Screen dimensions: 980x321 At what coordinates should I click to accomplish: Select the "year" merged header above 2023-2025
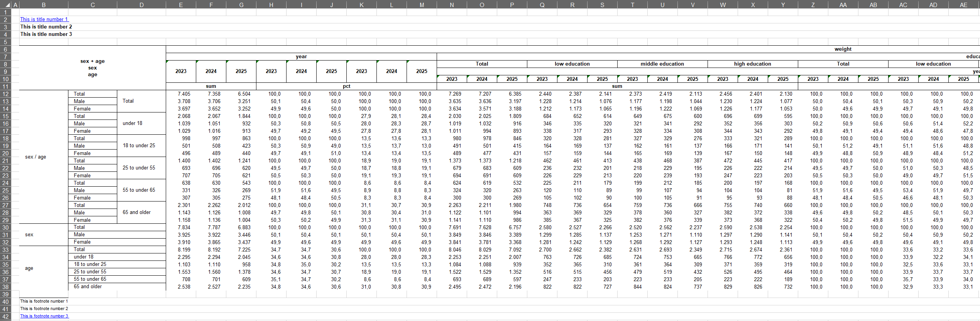tap(301, 57)
